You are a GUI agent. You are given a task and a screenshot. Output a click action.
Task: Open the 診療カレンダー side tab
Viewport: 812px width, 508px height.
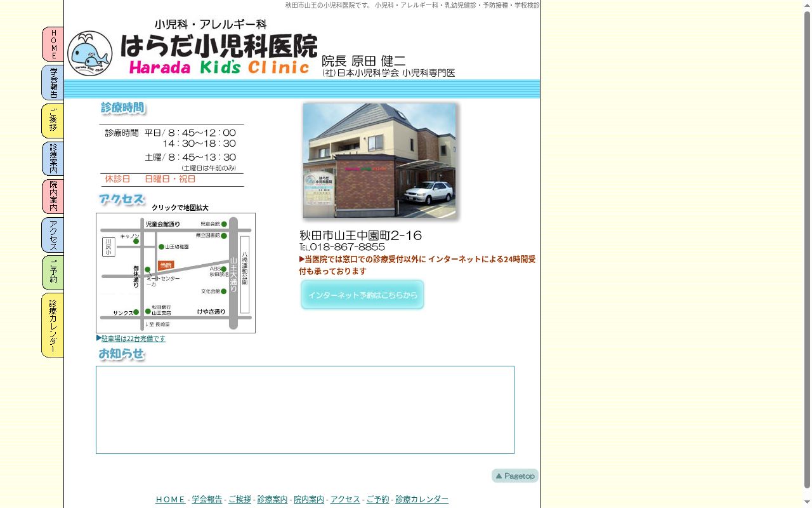tap(53, 325)
